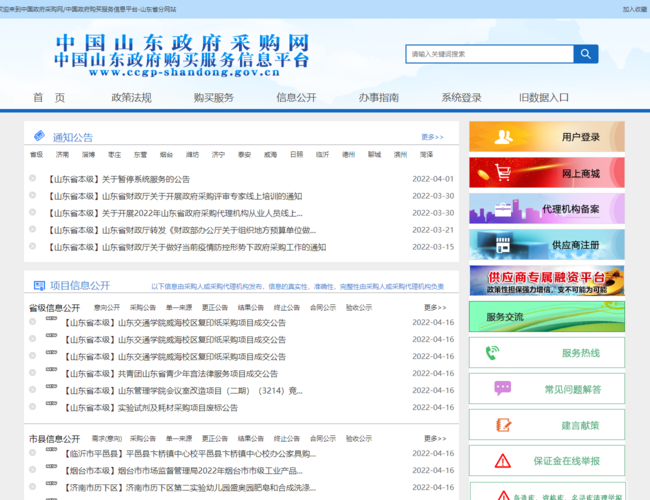This screenshot has width=650, height=500.
Task: Click the store icon on 供应商注册
Action: tap(503, 245)
